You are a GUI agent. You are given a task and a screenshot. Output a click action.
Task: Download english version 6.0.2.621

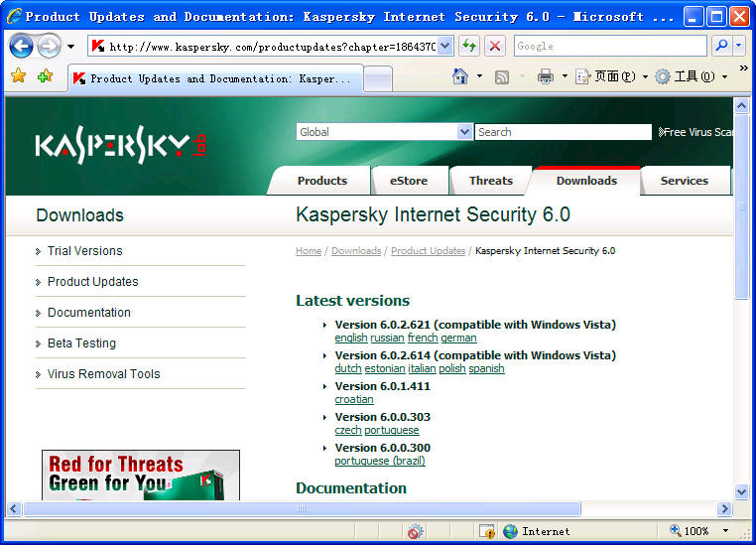[x=351, y=338]
